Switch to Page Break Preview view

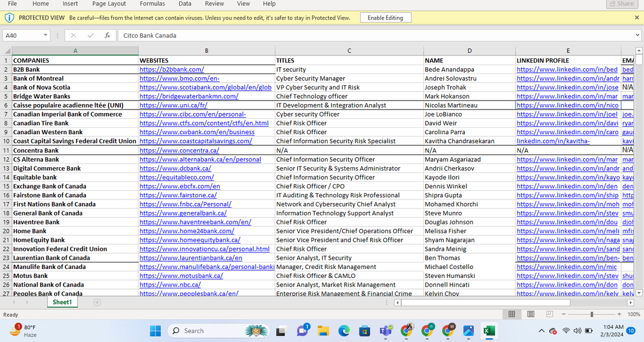pyautogui.click(x=550, y=314)
